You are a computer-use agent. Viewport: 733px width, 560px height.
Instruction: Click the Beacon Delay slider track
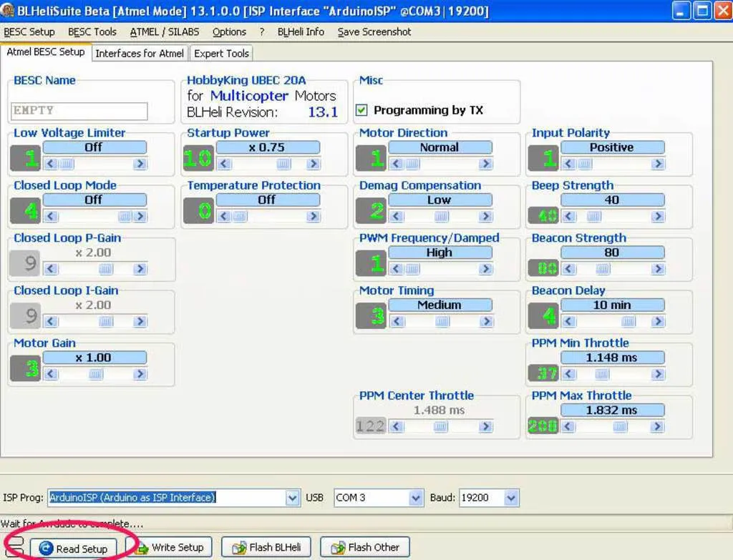click(613, 322)
